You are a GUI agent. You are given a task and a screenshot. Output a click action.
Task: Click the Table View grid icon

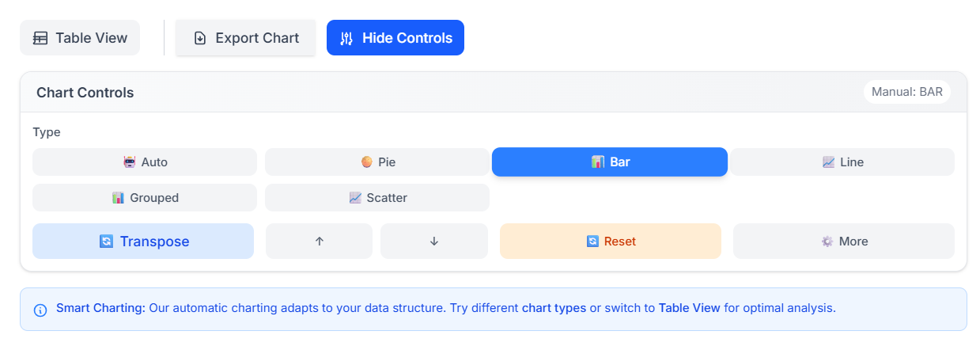[40, 38]
